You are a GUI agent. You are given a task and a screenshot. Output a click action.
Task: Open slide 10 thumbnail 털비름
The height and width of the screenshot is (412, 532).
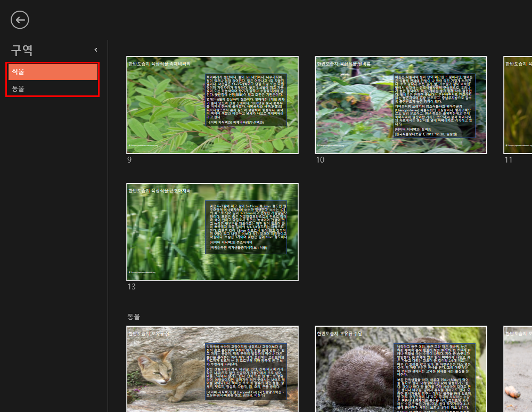tap(400, 105)
